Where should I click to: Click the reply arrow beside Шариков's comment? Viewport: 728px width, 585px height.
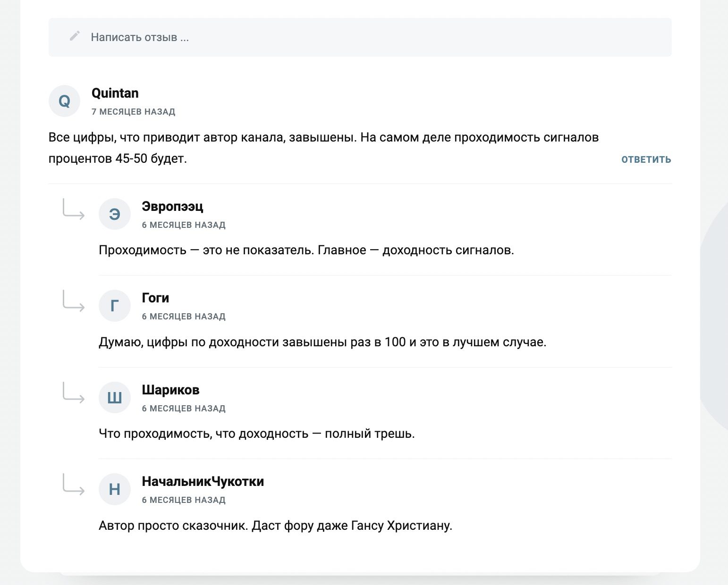click(x=73, y=393)
